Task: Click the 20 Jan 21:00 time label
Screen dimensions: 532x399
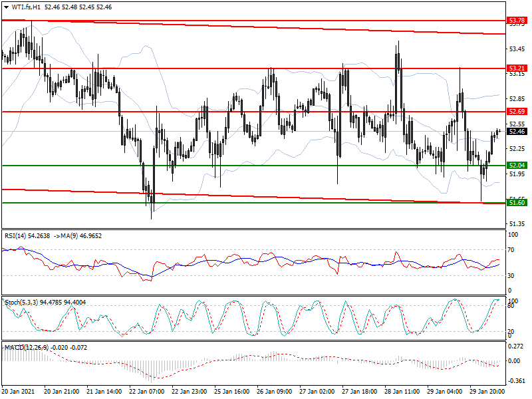Action: [62, 392]
